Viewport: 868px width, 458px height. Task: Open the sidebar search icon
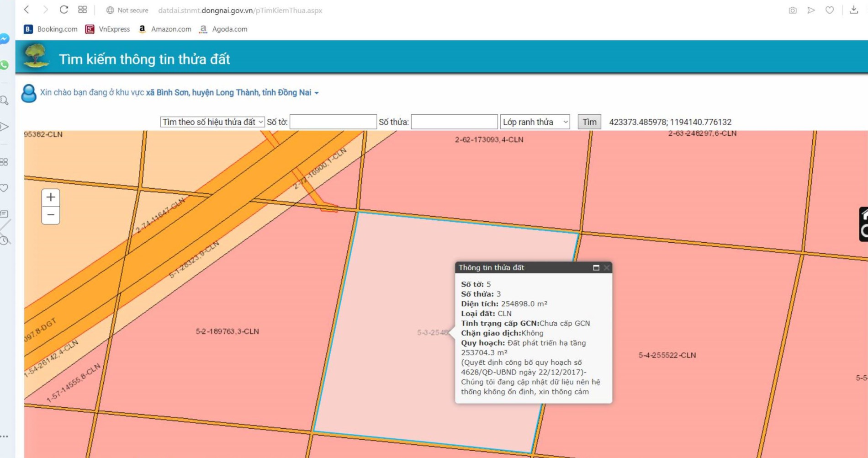pyautogui.click(x=5, y=101)
